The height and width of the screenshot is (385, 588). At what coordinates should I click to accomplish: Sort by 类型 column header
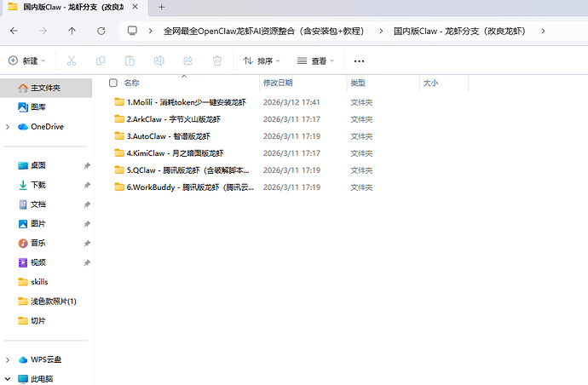[358, 83]
